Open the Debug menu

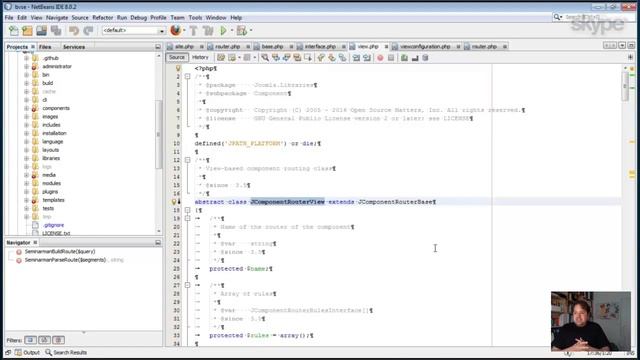pyautogui.click(x=138, y=18)
